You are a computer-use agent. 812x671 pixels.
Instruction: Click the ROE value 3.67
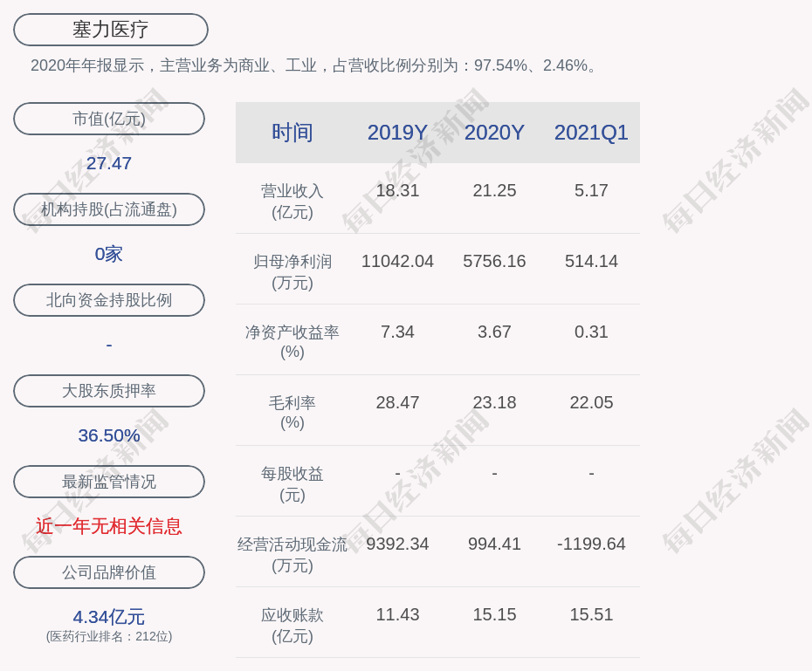tap(494, 332)
